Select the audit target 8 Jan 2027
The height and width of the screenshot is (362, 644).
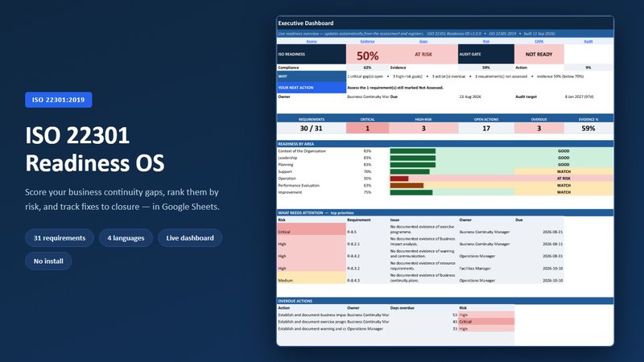tap(579, 97)
